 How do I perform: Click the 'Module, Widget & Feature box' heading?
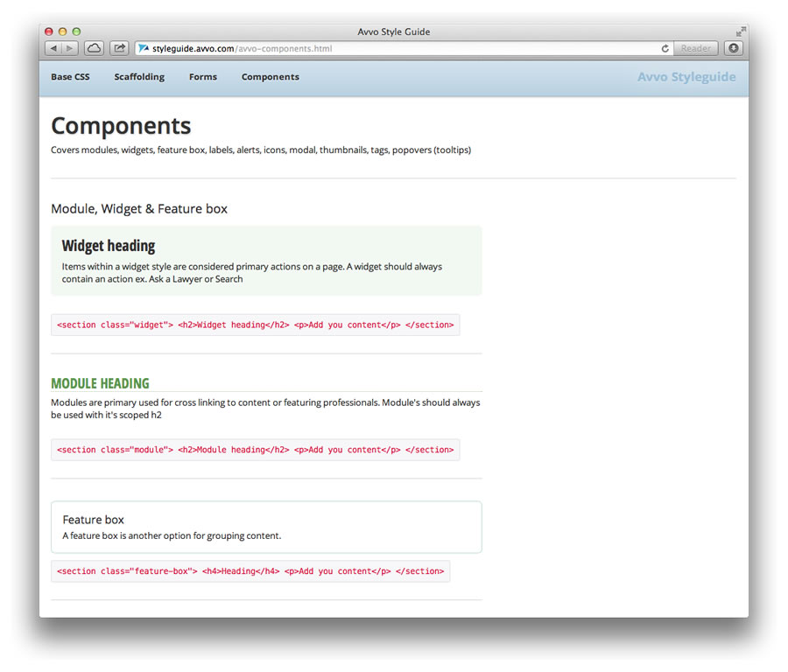(139, 209)
